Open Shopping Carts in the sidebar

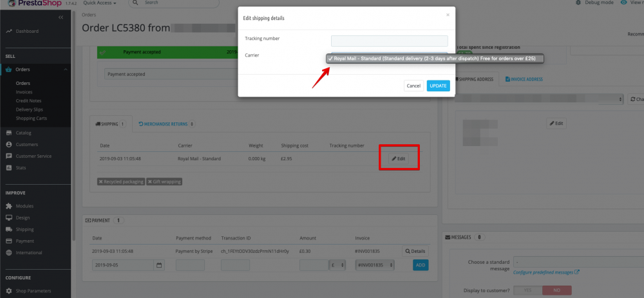pos(32,118)
